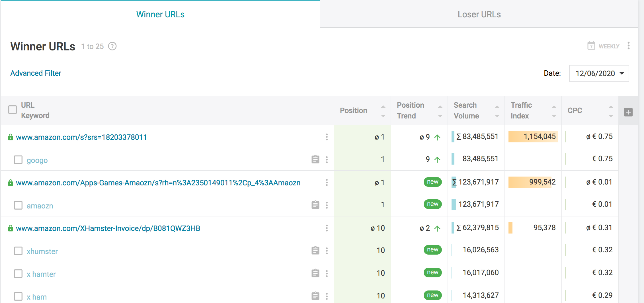Sort by Traffic Index column arrows
The image size is (644, 303).
[x=554, y=111]
